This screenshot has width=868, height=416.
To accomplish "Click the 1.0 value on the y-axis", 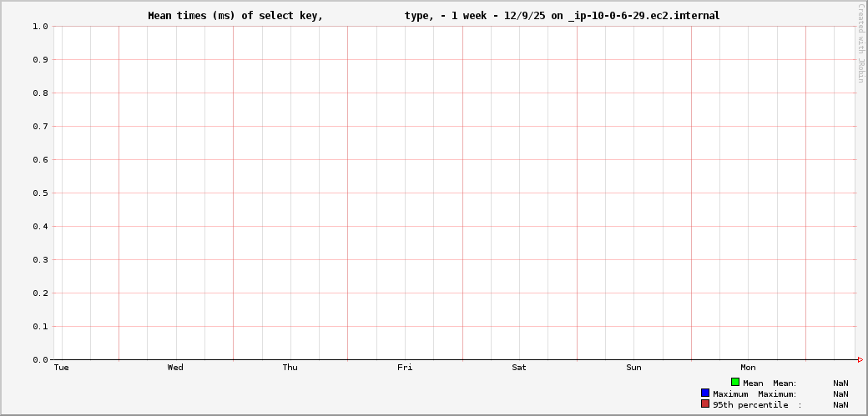I will pyautogui.click(x=40, y=27).
